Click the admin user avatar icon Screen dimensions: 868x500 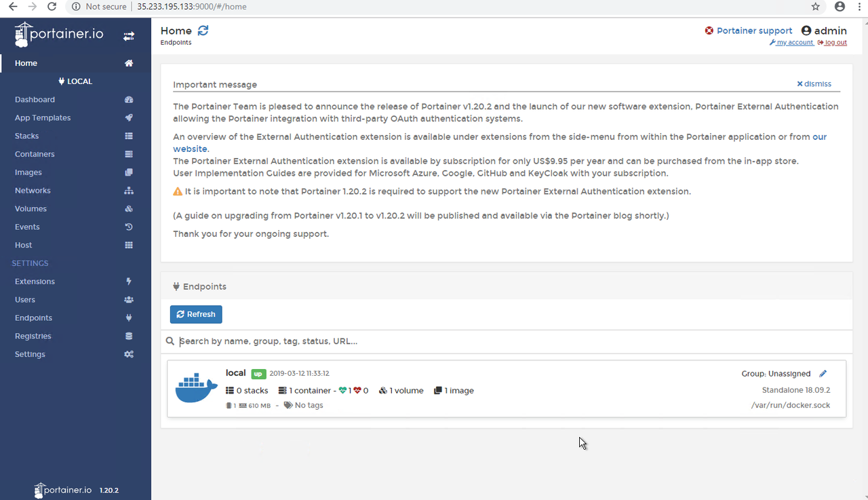(806, 31)
